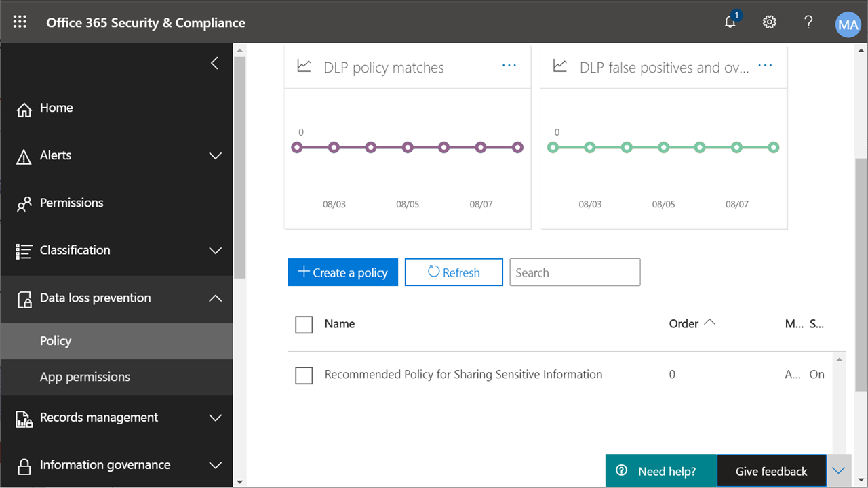Open DLP policy matches more options
The width and height of the screenshot is (868, 488).
tap(509, 66)
